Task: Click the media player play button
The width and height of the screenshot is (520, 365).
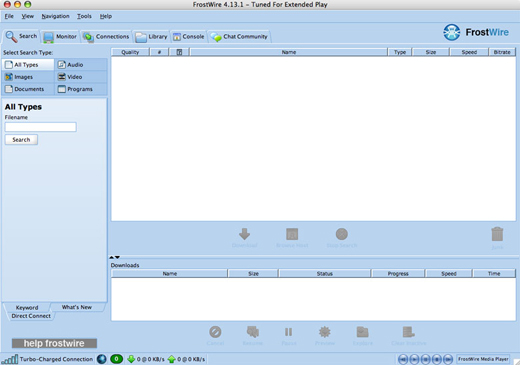Action: pyautogui.click(x=414, y=359)
